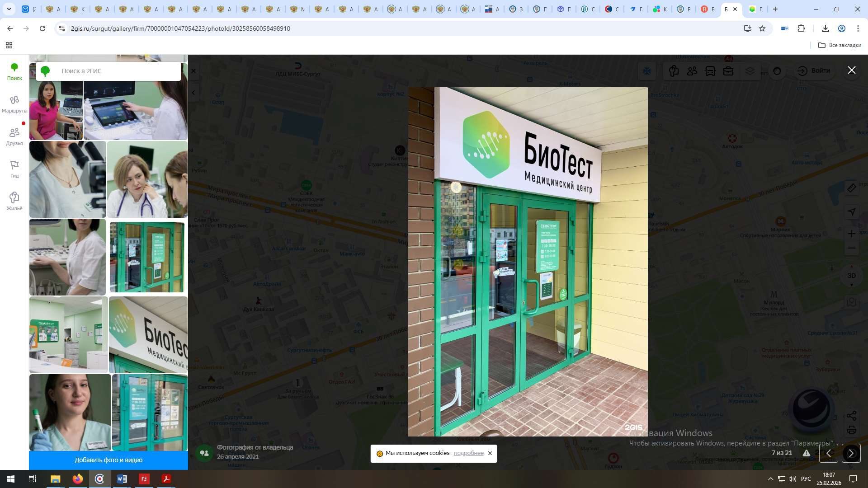Click the geolocation arrow icon
Screen dimensions: 868x488
852,211
